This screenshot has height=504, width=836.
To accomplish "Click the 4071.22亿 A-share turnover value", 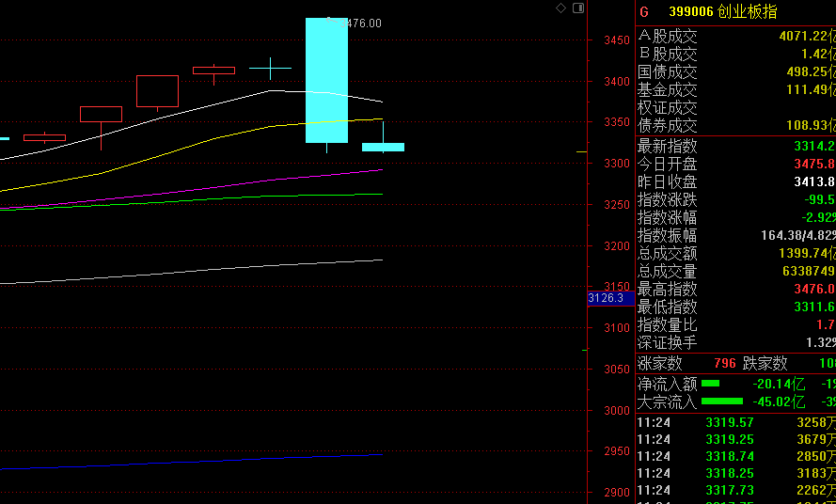I will click(807, 37).
